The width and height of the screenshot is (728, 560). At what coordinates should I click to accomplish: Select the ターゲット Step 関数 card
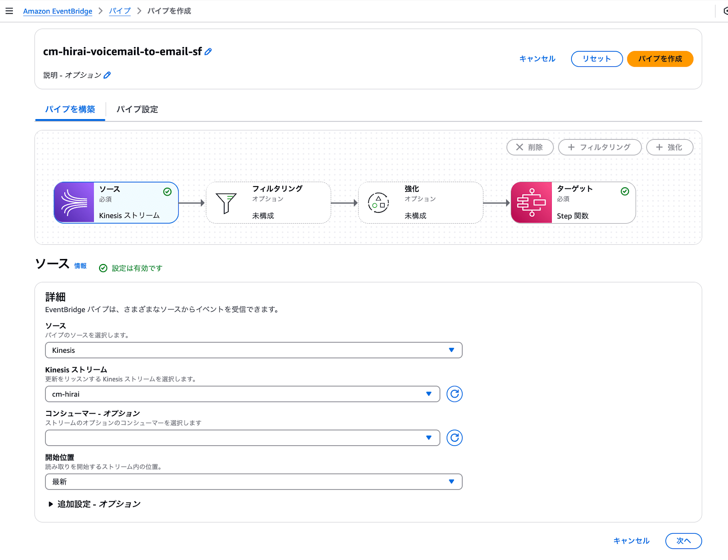click(573, 202)
